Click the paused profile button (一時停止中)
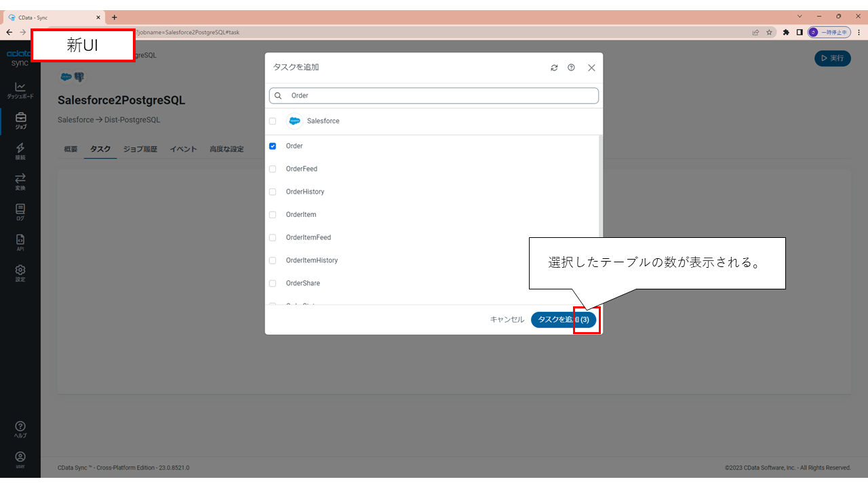 (829, 32)
